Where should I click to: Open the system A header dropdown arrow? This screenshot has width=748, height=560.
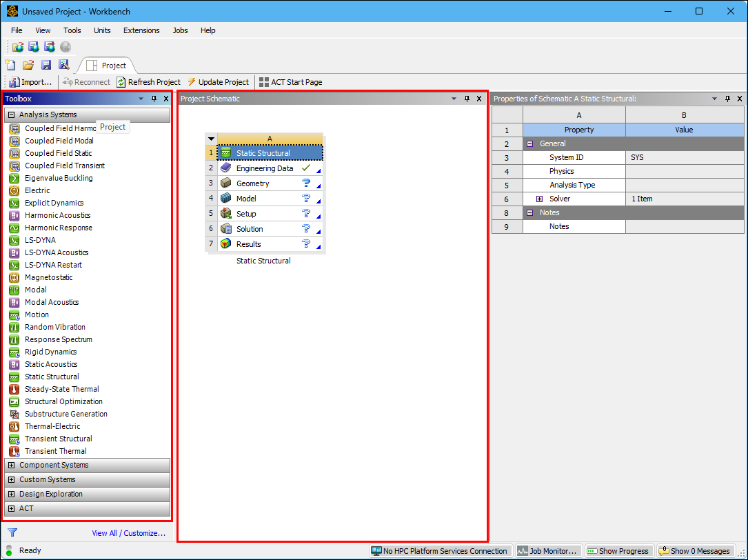point(212,139)
